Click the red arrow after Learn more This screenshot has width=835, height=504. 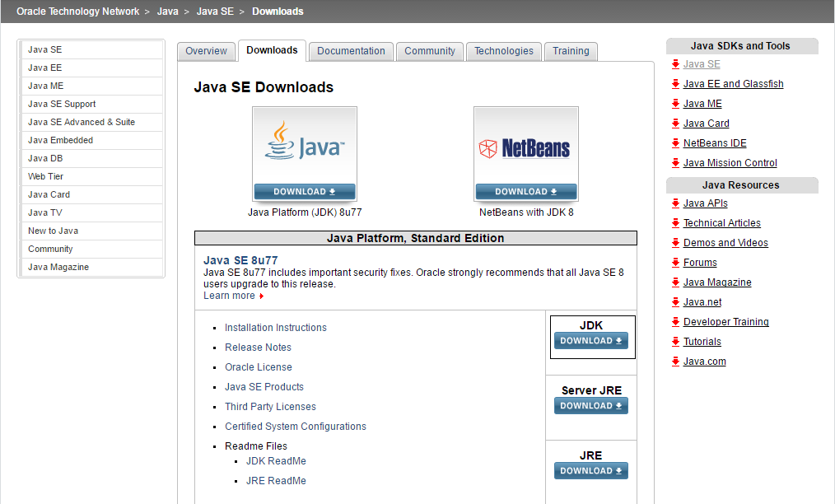[x=262, y=296]
